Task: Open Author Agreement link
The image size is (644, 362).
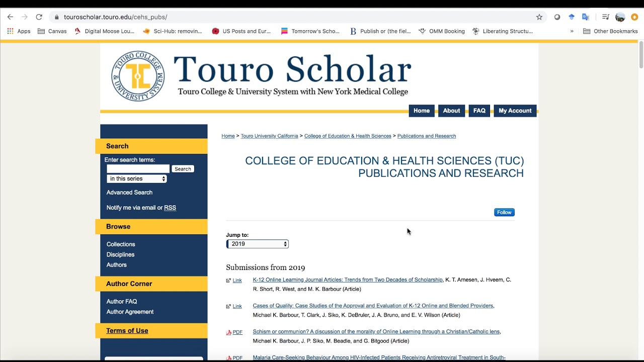Action: pos(130,312)
